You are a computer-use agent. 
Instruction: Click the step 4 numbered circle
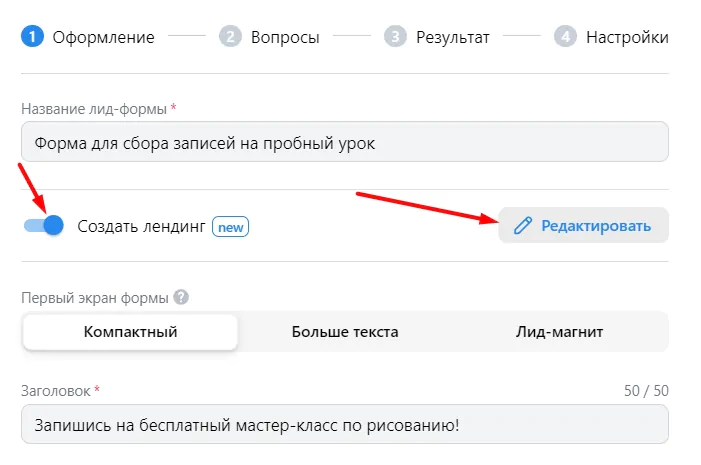(566, 36)
